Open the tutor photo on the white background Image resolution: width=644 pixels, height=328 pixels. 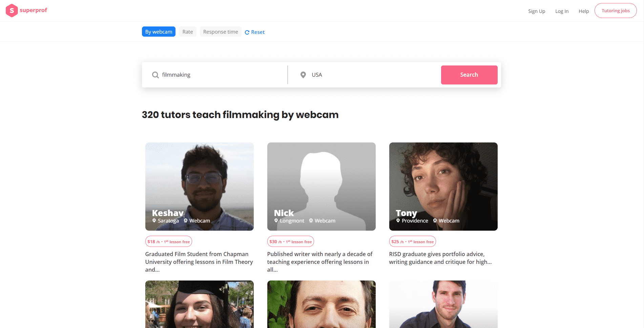[443, 304]
